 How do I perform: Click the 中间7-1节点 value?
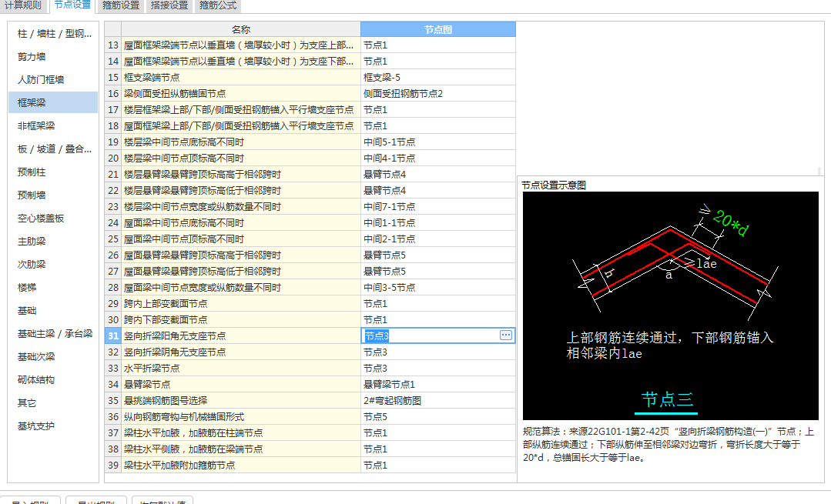[437, 206]
